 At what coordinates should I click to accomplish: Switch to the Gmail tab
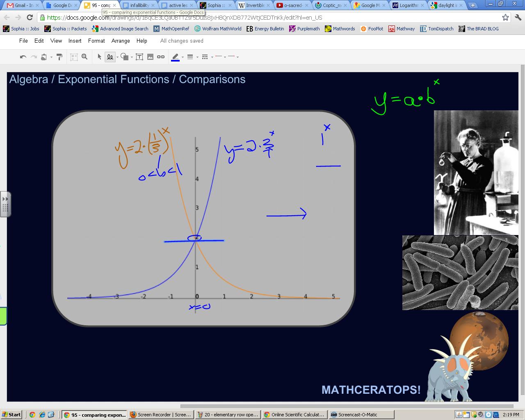tap(21, 5)
